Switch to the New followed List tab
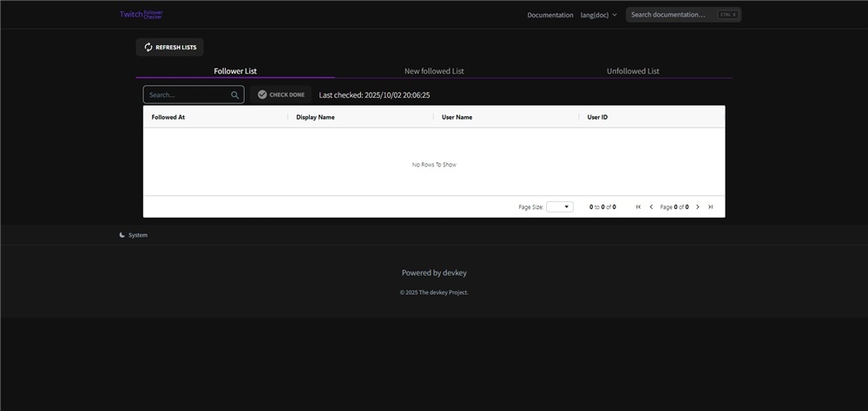The image size is (868, 411). (x=440, y=71)
